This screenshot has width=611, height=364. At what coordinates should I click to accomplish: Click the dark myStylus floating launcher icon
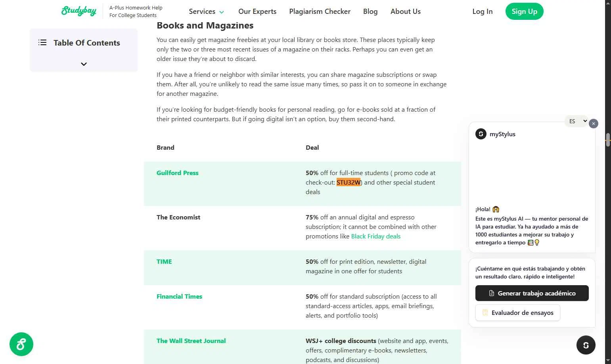click(x=586, y=345)
